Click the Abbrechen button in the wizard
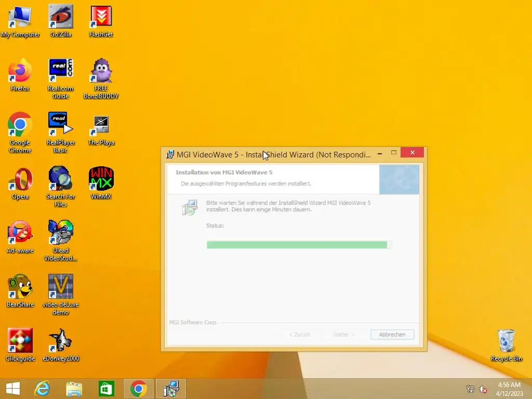Image resolution: width=532 pixels, height=399 pixels. coord(392,335)
